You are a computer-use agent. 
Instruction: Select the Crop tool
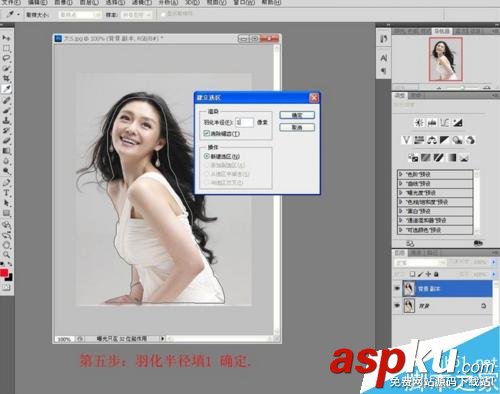tap(6, 78)
